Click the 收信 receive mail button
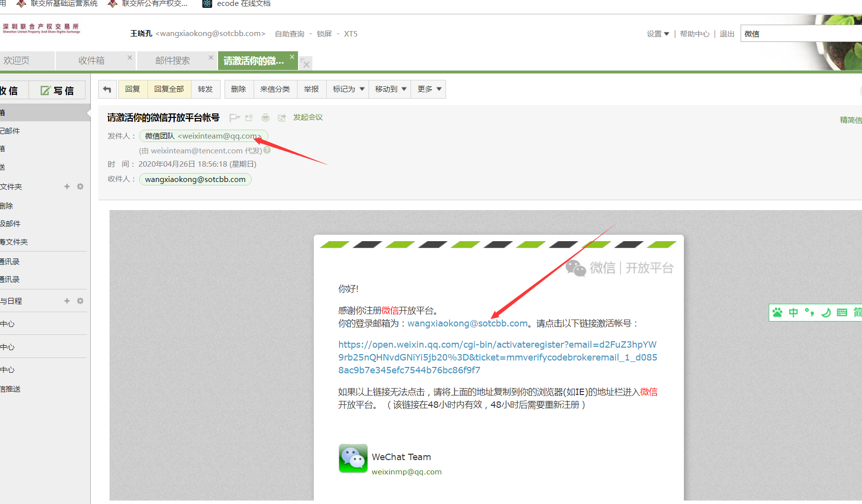The height and width of the screenshot is (504, 862). pyautogui.click(x=14, y=91)
